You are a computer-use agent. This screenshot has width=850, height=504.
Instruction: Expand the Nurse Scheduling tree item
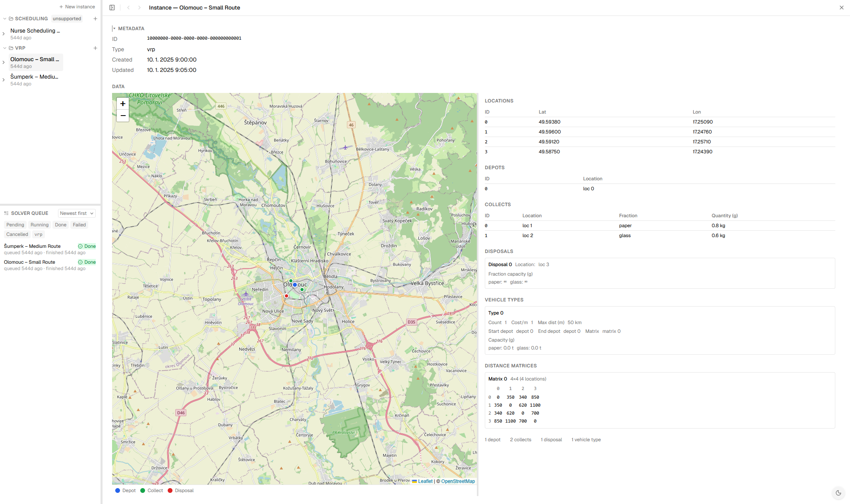coord(4,34)
